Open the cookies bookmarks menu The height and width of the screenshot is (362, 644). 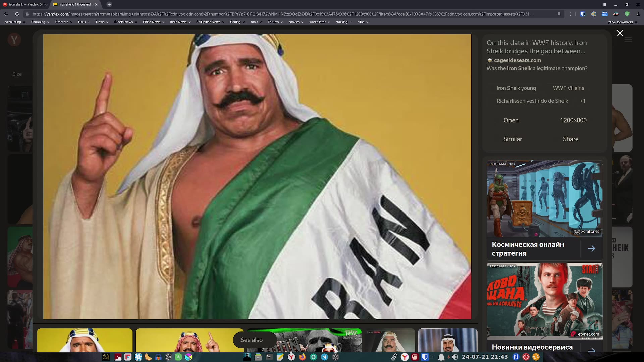coord(296,22)
